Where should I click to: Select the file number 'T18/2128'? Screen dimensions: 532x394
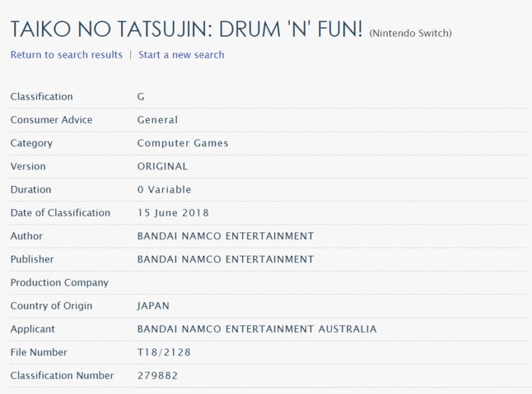click(164, 352)
